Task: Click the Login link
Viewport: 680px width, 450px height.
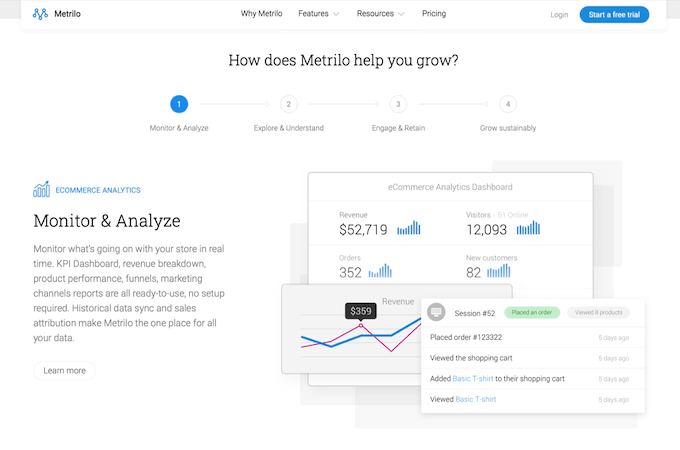Action: [x=559, y=15]
